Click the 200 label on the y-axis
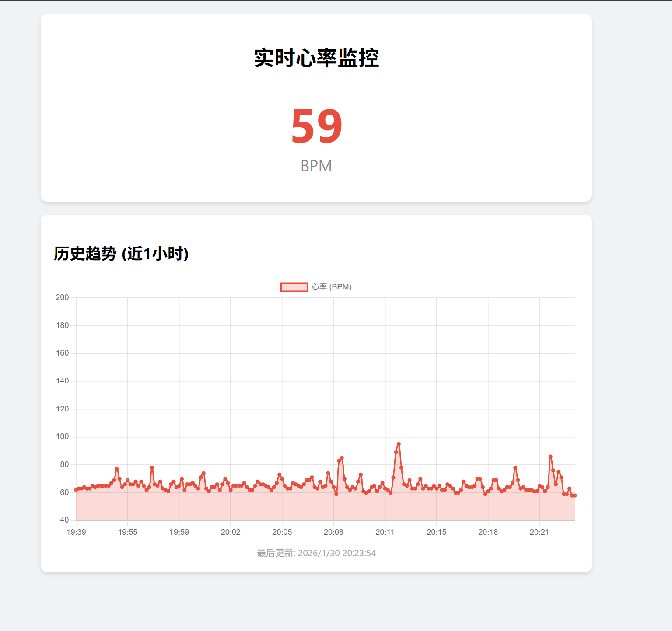This screenshot has height=631, width=672. (62, 297)
